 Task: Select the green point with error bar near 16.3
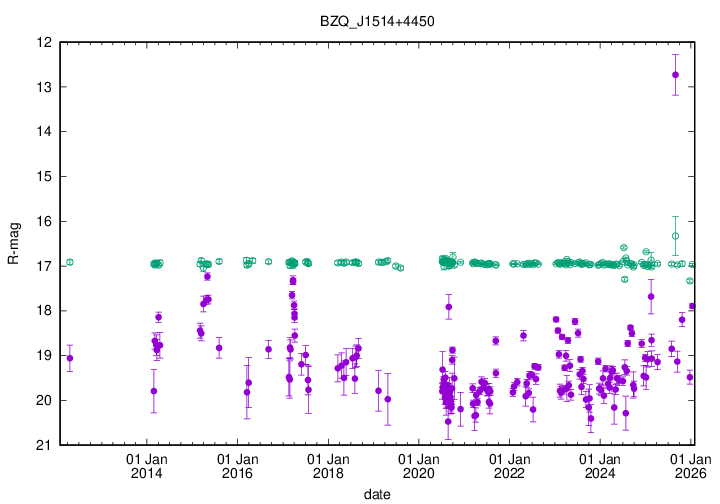(x=676, y=236)
